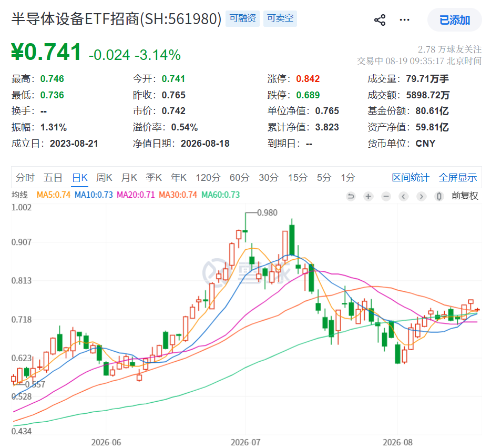Click the current price ¥0.741
Image resolution: width=491 pixels, height=448 pixels.
pyautogui.click(x=46, y=52)
